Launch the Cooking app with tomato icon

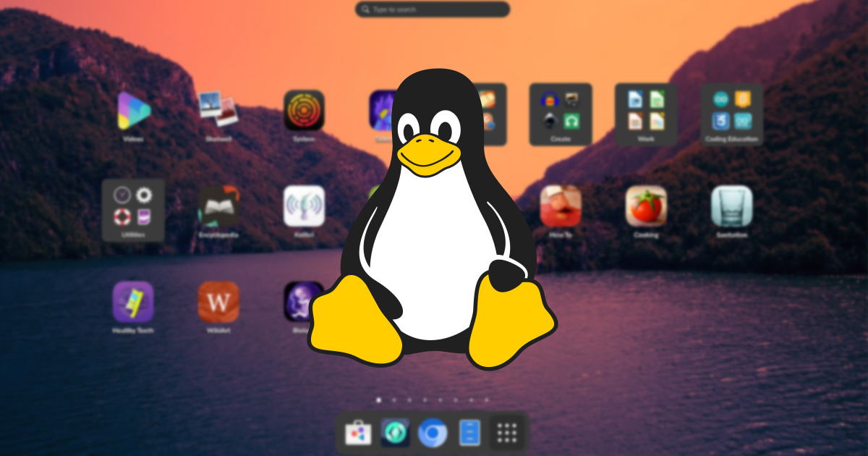(646, 206)
